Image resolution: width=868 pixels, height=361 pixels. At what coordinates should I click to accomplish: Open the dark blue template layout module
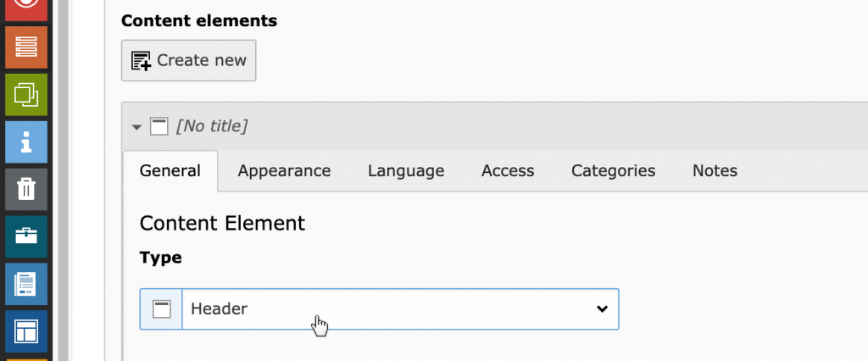(26, 331)
